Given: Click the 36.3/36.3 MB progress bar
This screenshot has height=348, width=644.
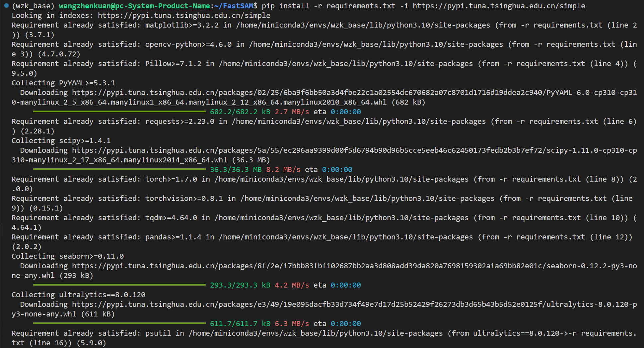Looking at the screenshot, I should point(119,170).
